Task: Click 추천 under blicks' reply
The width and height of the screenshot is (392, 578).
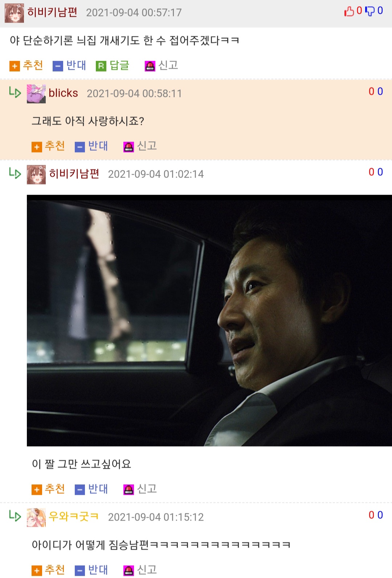Action: tap(48, 146)
